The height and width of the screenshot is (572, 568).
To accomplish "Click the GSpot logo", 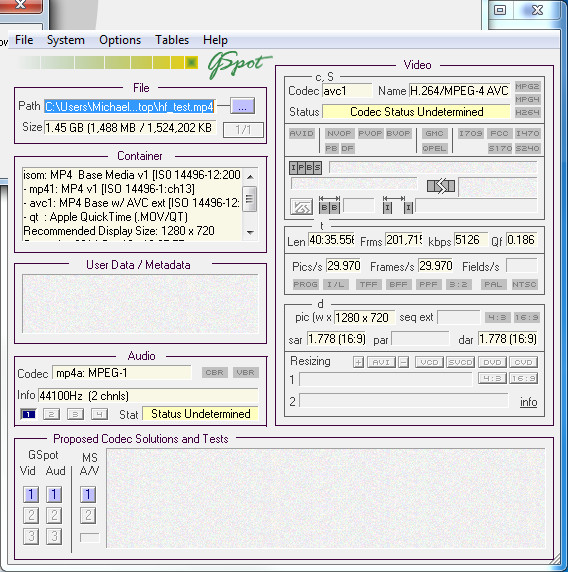I will (239, 65).
